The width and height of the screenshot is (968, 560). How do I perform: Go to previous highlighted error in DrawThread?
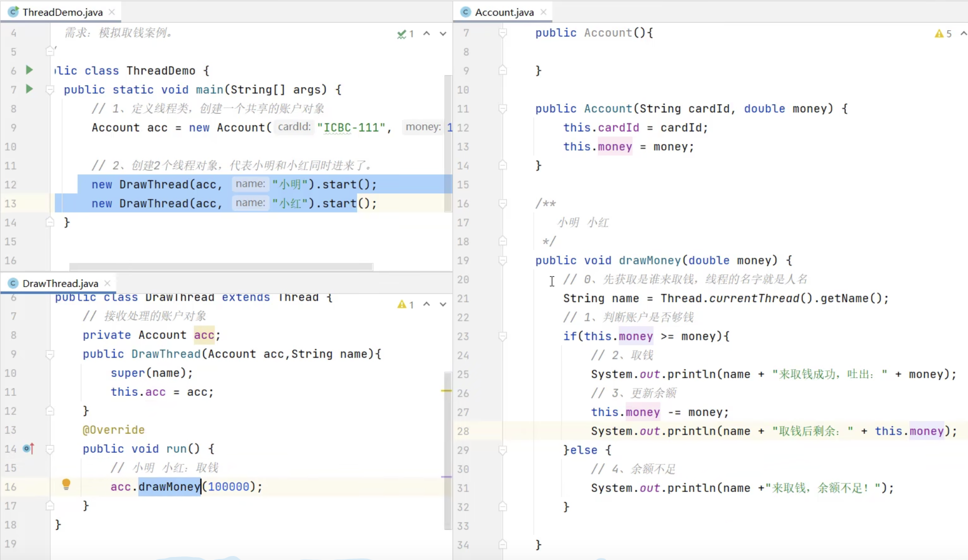[x=427, y=304]
